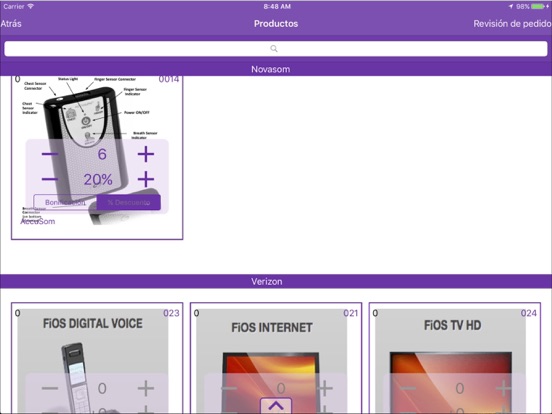This screenshot has height=414, width=552.
Task: Decrease FiOS Internet quantity
Action: pyautogui.click(x=229, y=388)
